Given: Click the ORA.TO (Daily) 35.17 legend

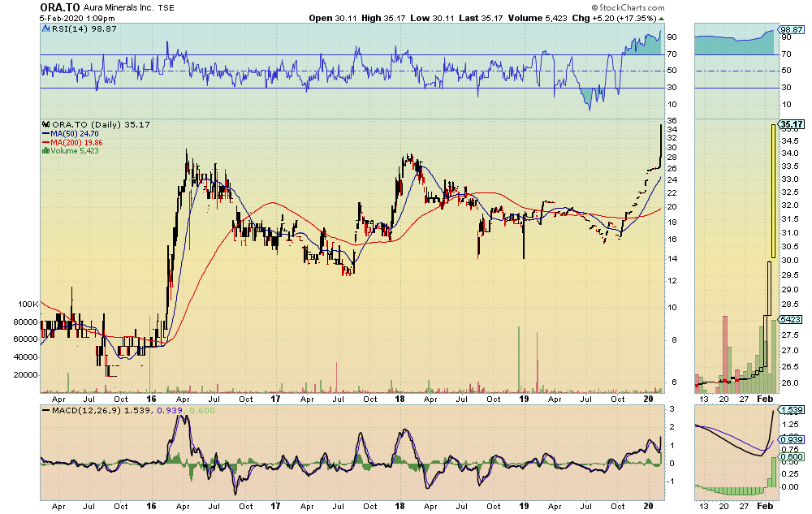Looking at the screenshot, I should 101,125.
